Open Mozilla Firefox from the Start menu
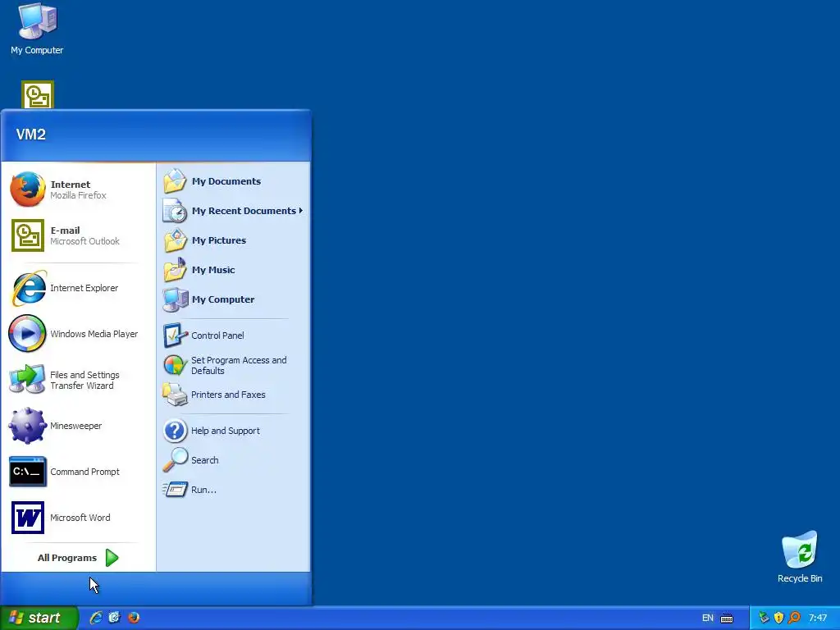The image size is (840, 630). pos(78,189)
